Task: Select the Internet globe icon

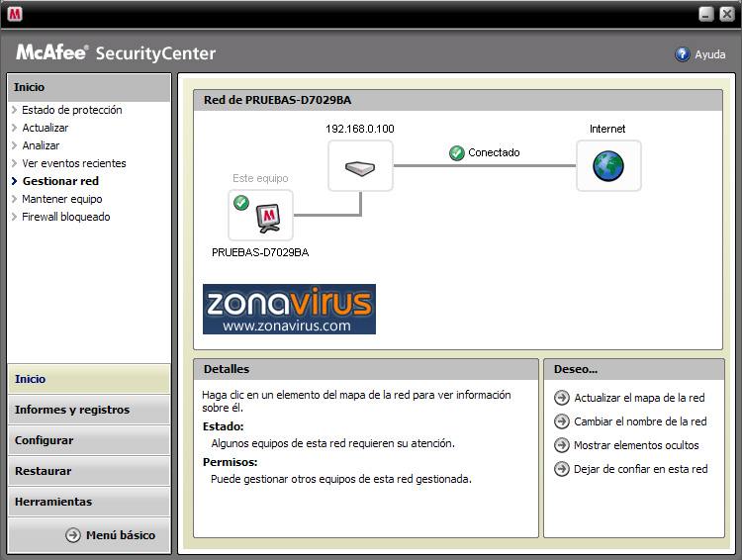Action: (608, 166)
